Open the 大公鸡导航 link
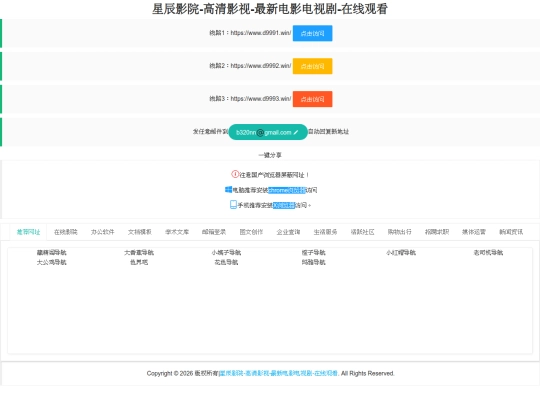540x405 pixels. 52,262
